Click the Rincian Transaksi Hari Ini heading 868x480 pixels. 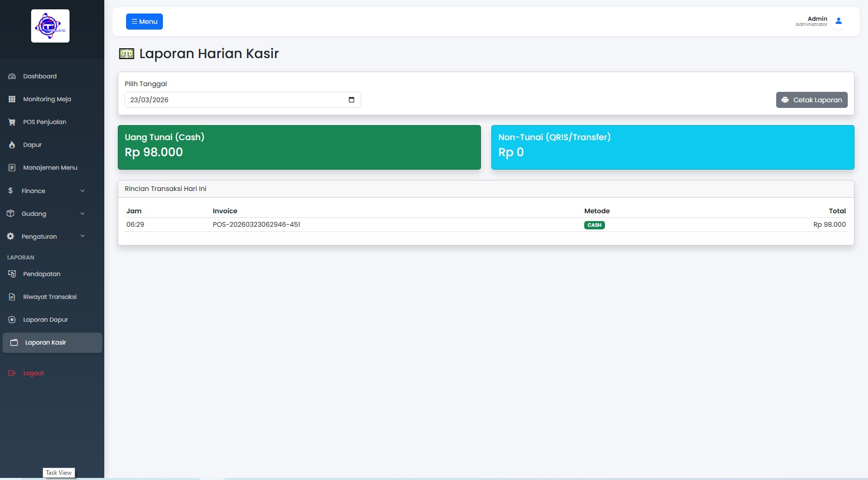click(x=166, y=189)
